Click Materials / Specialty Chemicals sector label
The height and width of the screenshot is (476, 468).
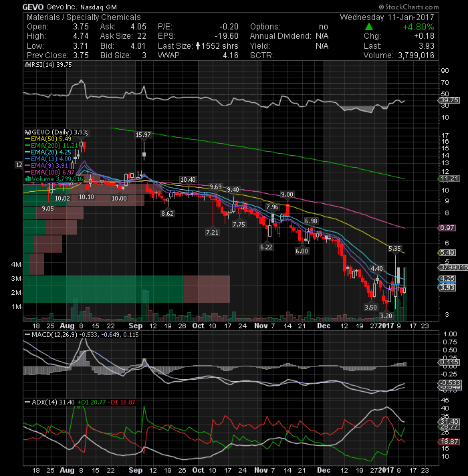pos(84,17)
